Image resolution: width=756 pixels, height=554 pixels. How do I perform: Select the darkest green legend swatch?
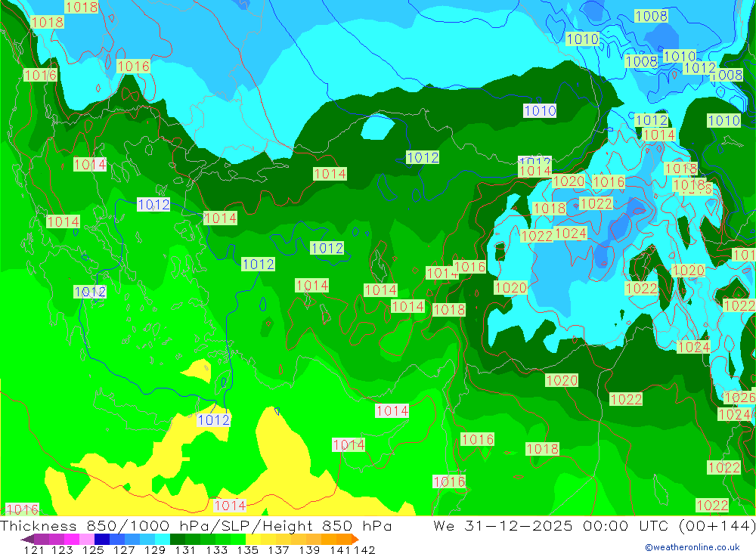178,540
